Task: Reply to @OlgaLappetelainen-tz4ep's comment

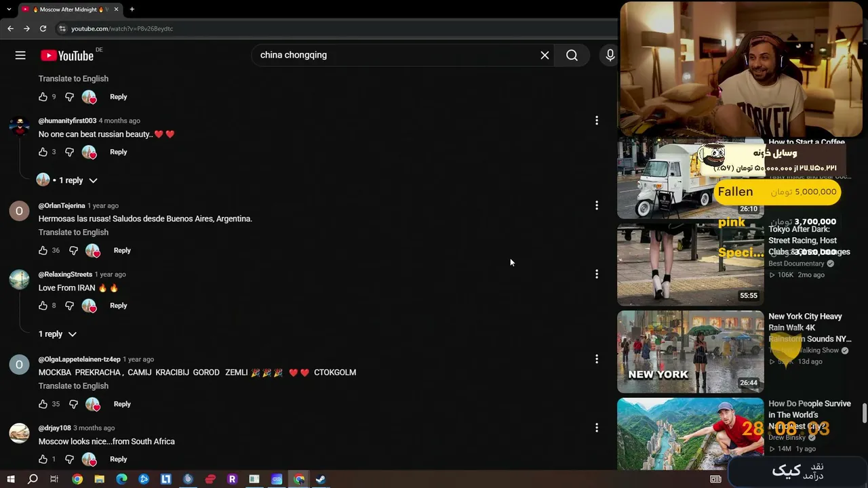Action: tap(122, 404)
